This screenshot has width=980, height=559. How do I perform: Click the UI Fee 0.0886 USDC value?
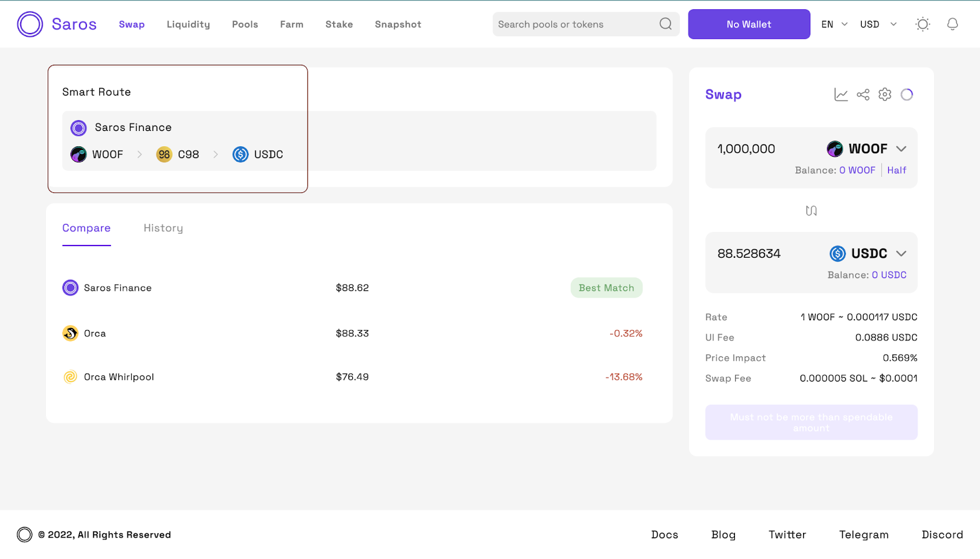tap(886, 337)
